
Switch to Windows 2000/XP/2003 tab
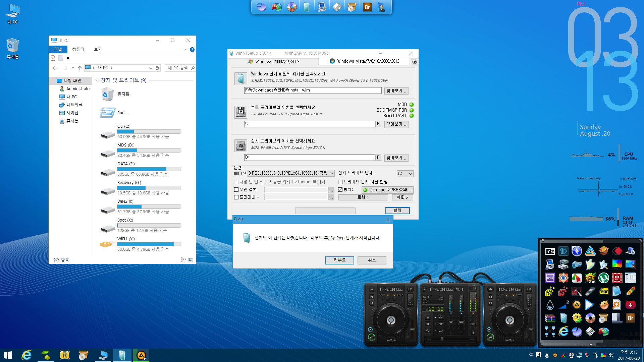coord(274,62)
